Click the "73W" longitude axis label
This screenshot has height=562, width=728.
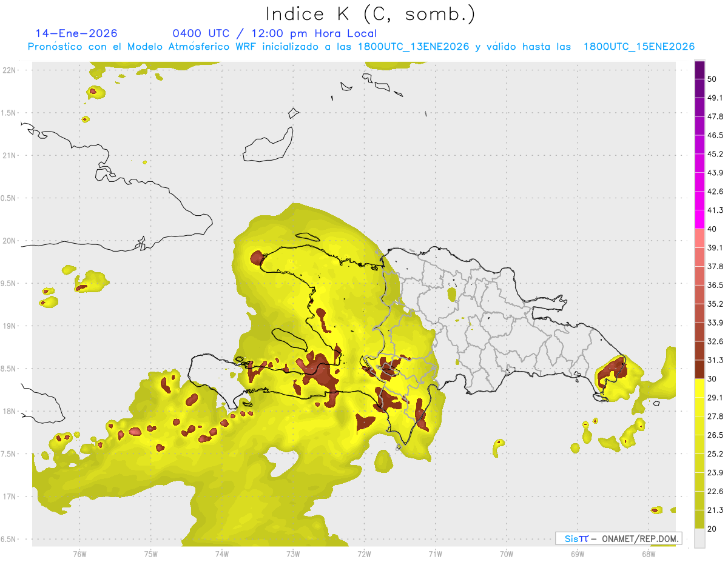click(293, 554)
